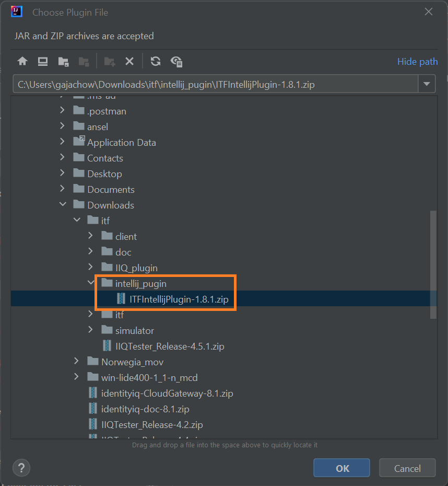The image size is (448, 486).
Task: Jump to Desktop directory toolbar icon
Action: click(43, 61)
